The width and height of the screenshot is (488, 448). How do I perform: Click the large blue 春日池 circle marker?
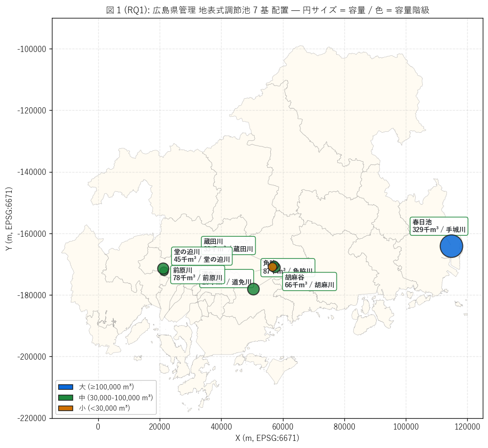click(451, 246)
